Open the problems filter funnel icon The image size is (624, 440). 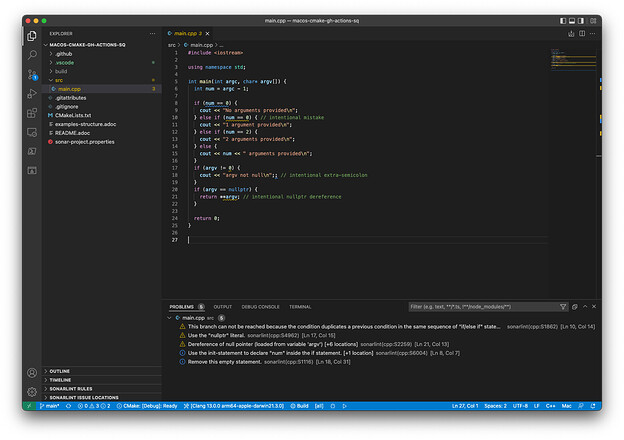click(563, 307)
